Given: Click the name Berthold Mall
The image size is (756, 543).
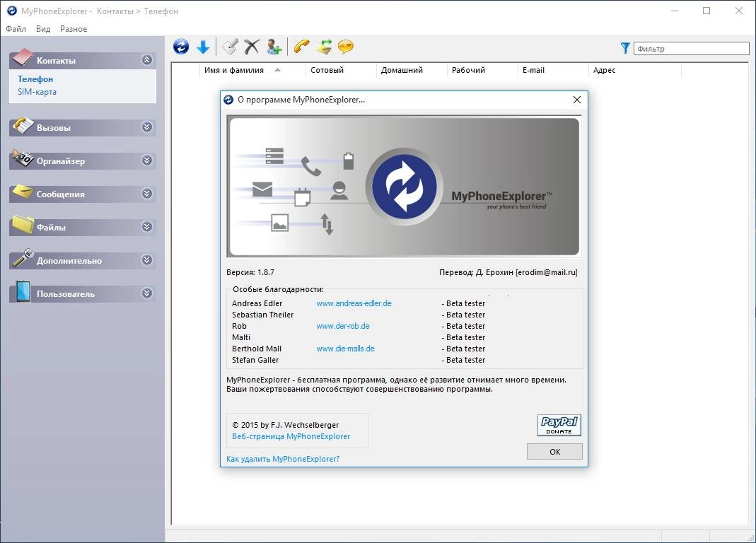Looking at the screenshot, I should [x=257, y=349].
